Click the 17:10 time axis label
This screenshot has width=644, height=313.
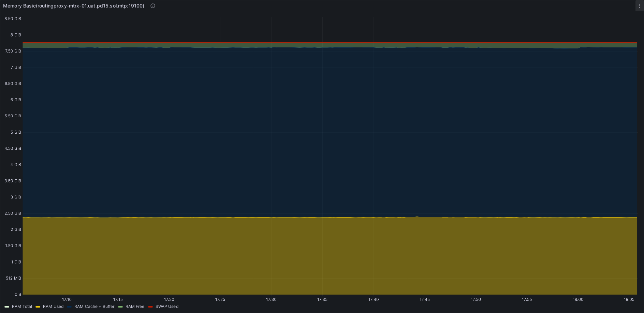tap(67, 299)
